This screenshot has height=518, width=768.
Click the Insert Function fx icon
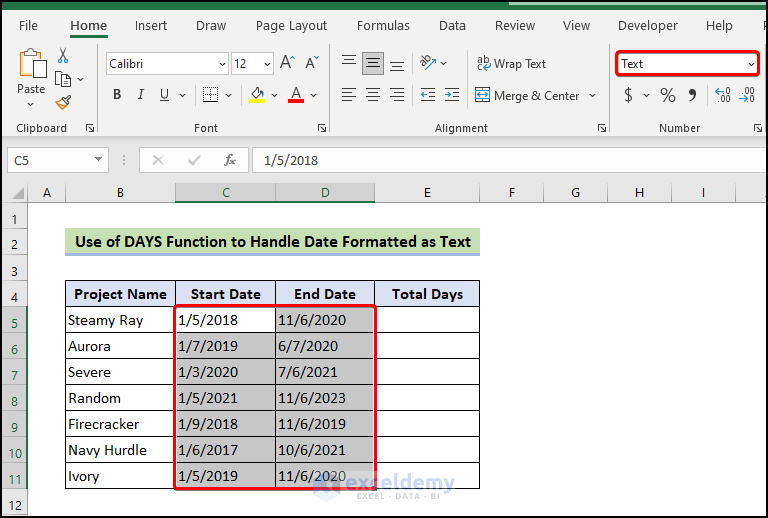coord(229,160)
